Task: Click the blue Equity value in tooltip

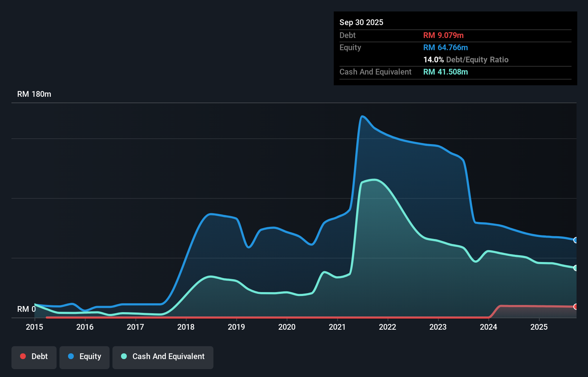Action: 445,47
